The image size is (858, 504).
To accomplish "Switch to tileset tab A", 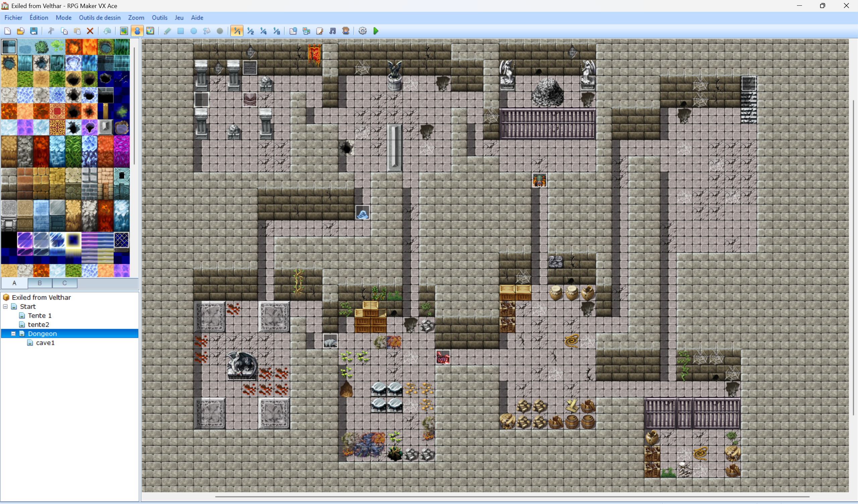I will click(15, 283).
